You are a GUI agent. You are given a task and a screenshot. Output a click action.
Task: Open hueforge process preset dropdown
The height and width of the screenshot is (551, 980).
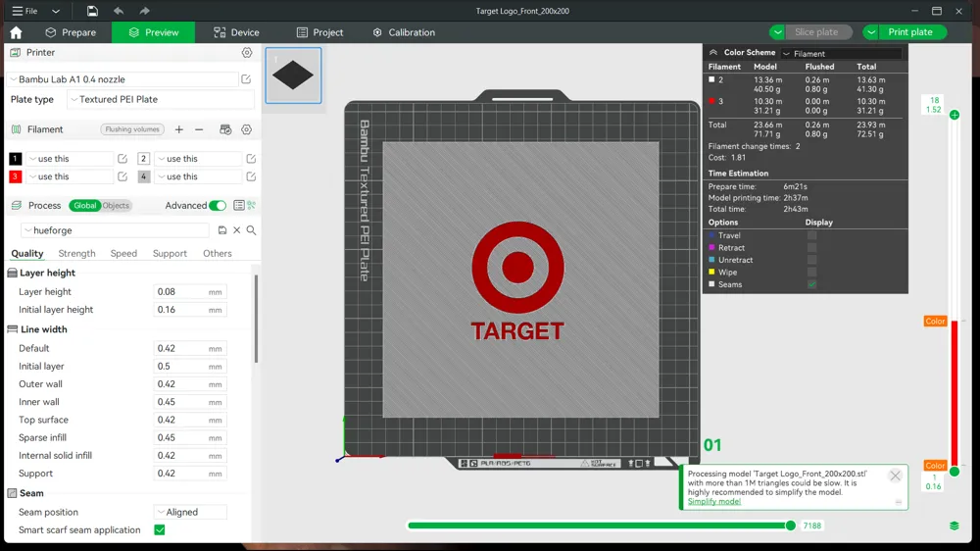click(x=115, y=230)
